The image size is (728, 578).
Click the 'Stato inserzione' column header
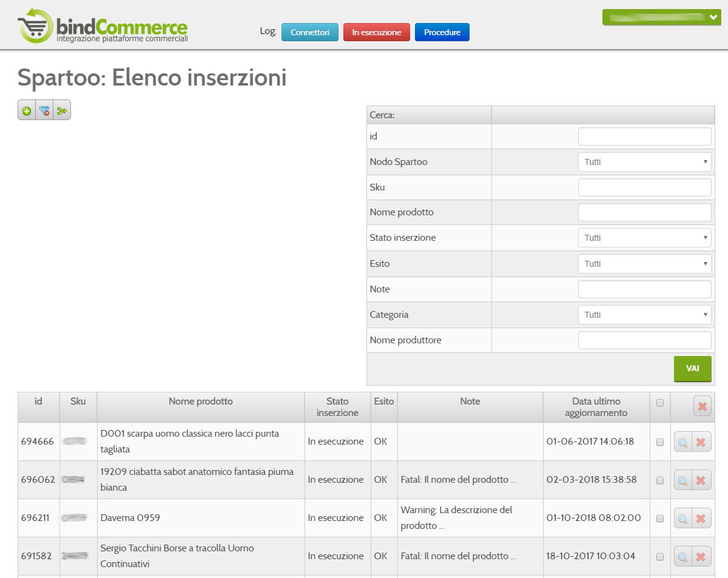(x=337, y=407)
